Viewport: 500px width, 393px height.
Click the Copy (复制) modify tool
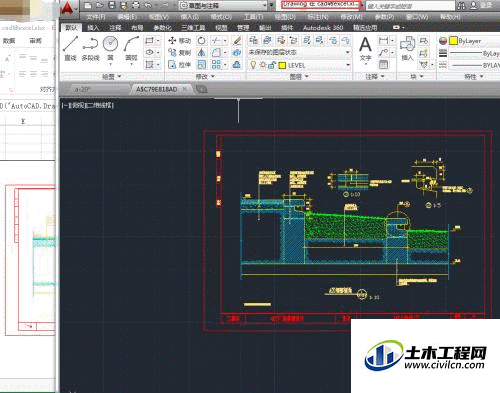179,53
